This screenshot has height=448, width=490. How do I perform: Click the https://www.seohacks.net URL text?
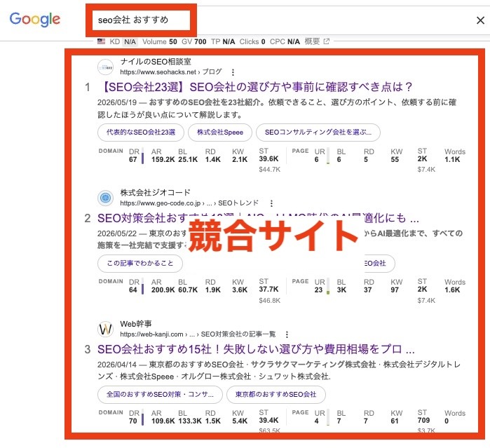pyautogui.click(x=158, y=72)
